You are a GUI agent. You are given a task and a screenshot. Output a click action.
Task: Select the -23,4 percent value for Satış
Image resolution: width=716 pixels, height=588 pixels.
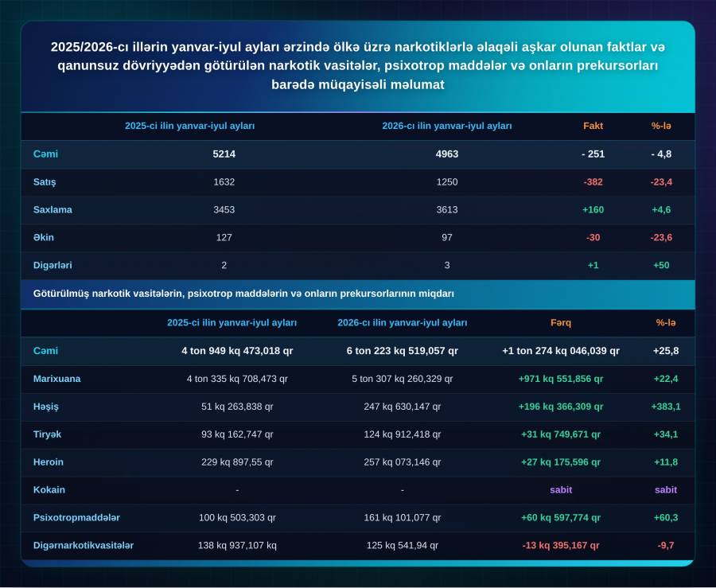point(661,181)
